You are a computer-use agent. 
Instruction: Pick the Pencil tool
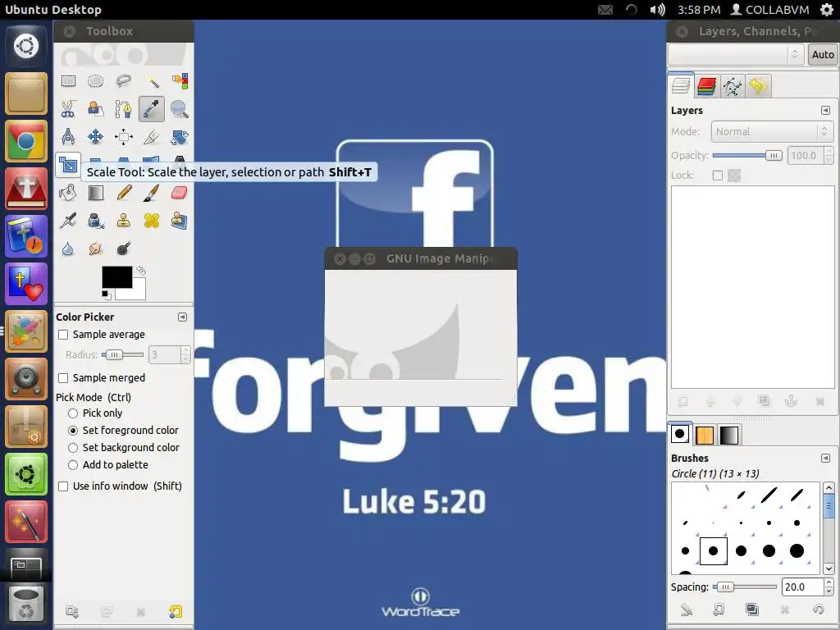124,192
